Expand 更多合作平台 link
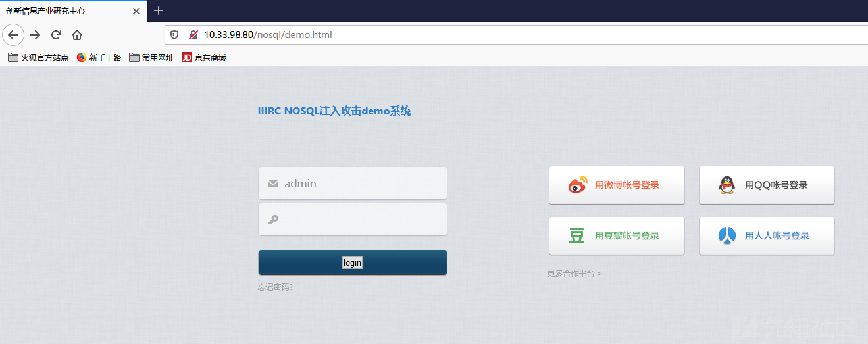The image size is (868, 344). click(574, 274)
